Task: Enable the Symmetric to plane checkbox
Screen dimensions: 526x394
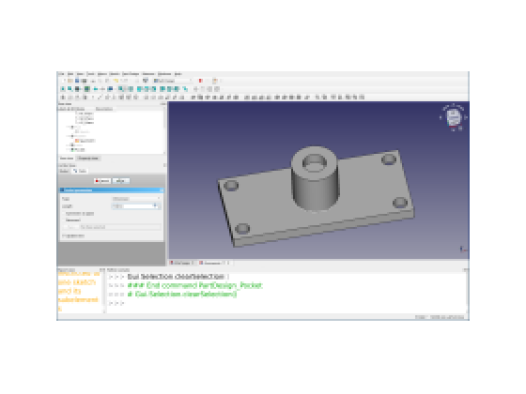Action: pyautogui.click(x=64, y=213)
